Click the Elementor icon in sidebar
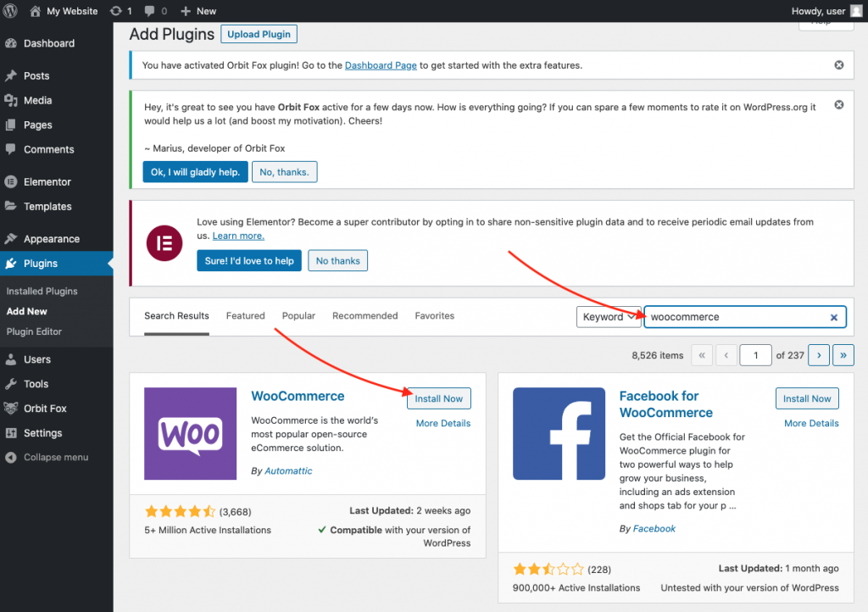 point(11,181)
